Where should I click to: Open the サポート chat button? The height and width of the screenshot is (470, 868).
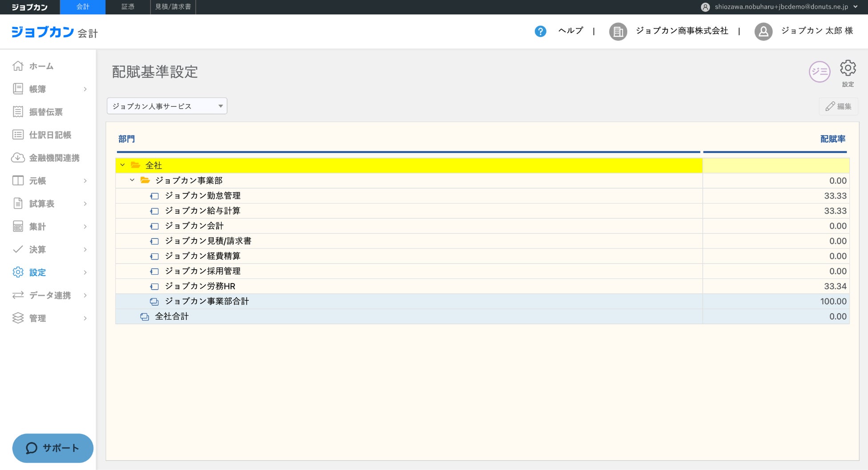(53, 448)
